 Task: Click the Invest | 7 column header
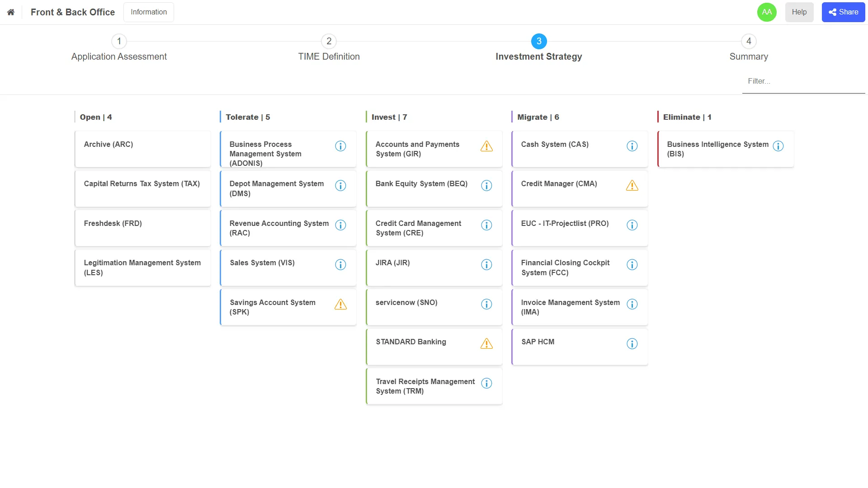(389, 117)
